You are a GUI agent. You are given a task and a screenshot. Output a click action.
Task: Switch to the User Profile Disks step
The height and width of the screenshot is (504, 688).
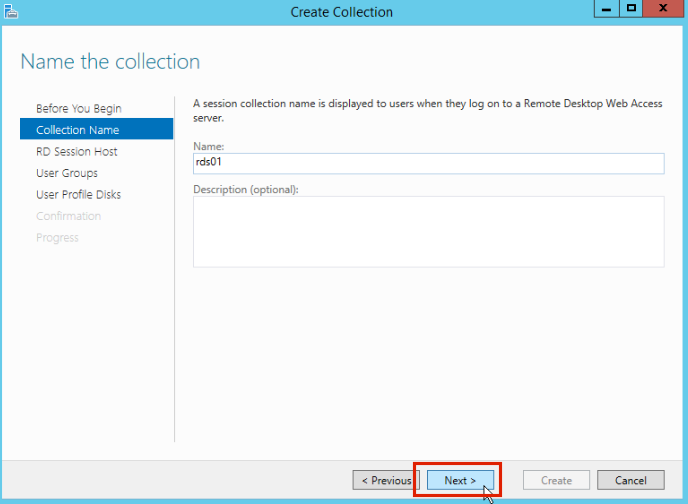78,195
